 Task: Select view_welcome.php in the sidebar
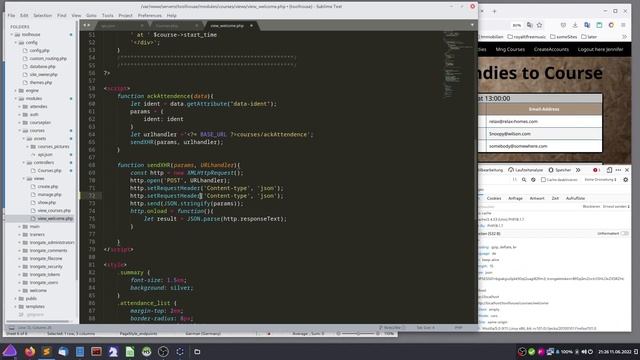point(55,218)
